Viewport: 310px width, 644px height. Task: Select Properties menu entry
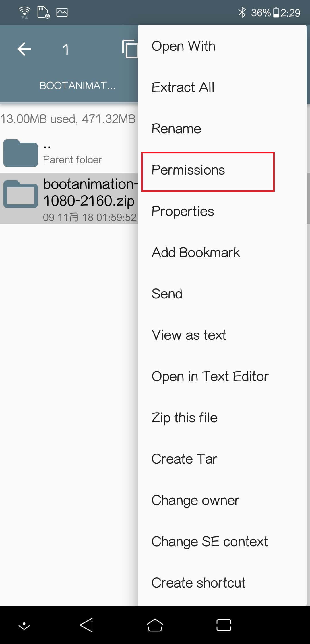[222, 211]
